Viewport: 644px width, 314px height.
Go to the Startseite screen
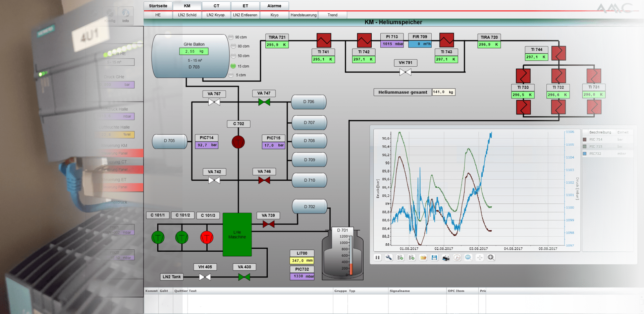[x=158, y=6]
